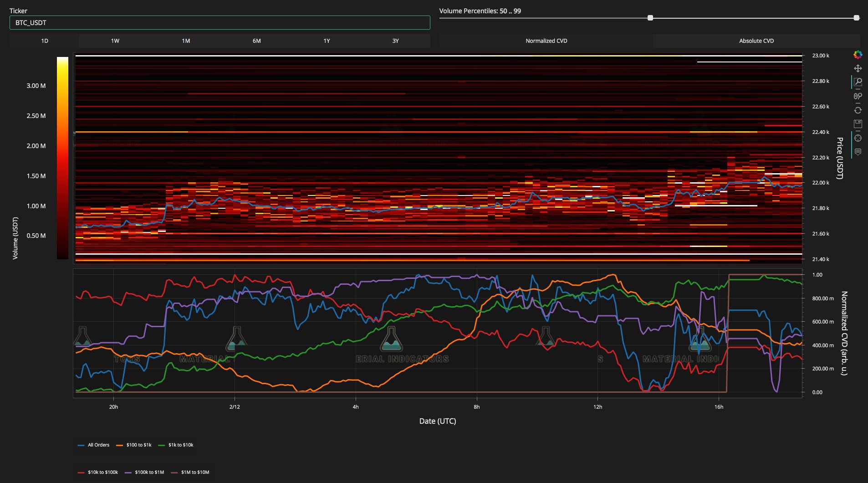Toggle the Crosshair tool
The height and width of the screenshot is (483, 868).
tap(858, 138)
